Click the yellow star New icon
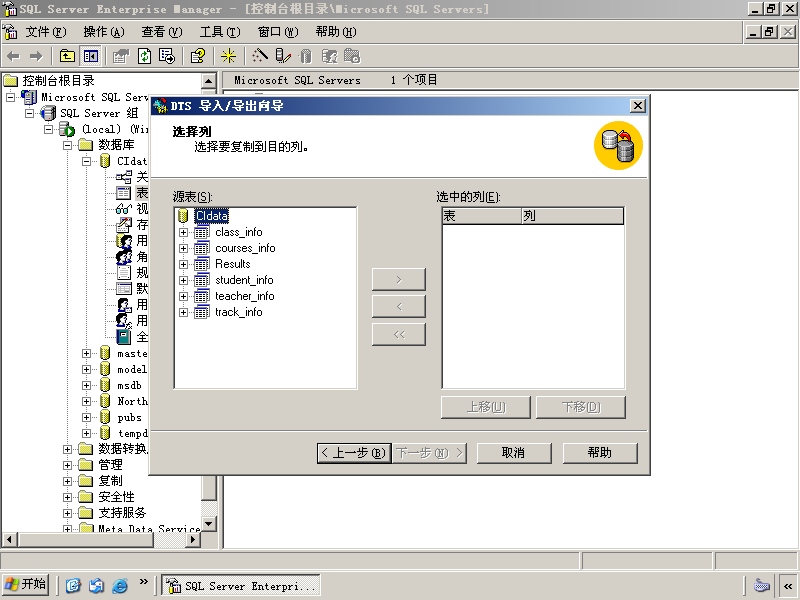Screen dimensions: 800x600 [228, 56]
